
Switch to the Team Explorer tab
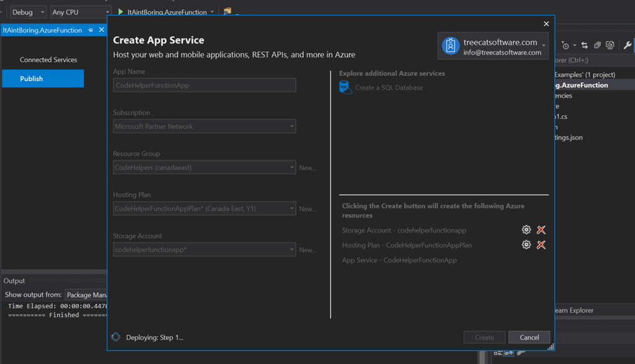(573, 310)
